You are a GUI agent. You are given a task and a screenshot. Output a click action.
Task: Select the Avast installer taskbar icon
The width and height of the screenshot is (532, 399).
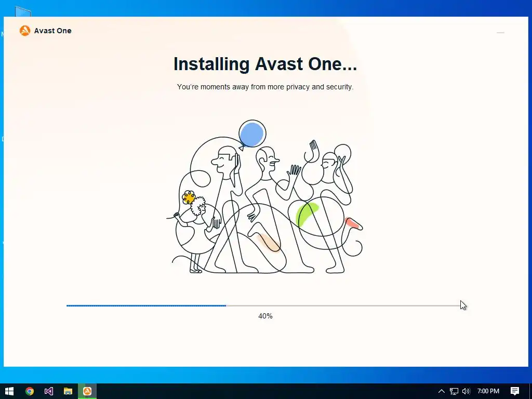coord(87,391)
